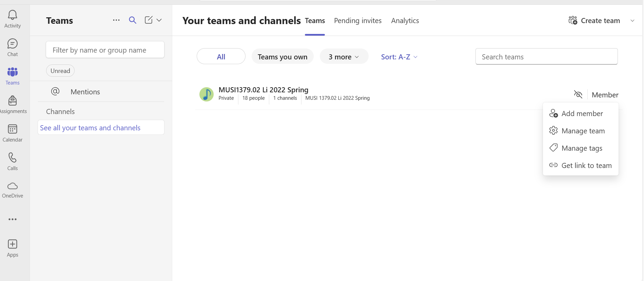
Task: Toggle visibility of MUSI1379.02 team
Action: [578, 94]
